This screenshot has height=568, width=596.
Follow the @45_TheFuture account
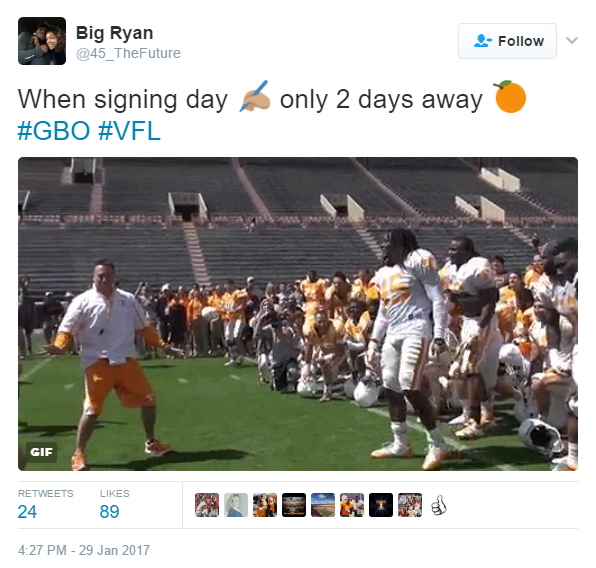point(507,41)
